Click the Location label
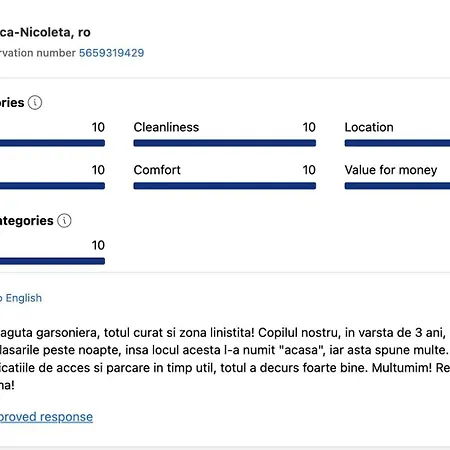This screenshot has width=450, height=450. pos(369,127)
